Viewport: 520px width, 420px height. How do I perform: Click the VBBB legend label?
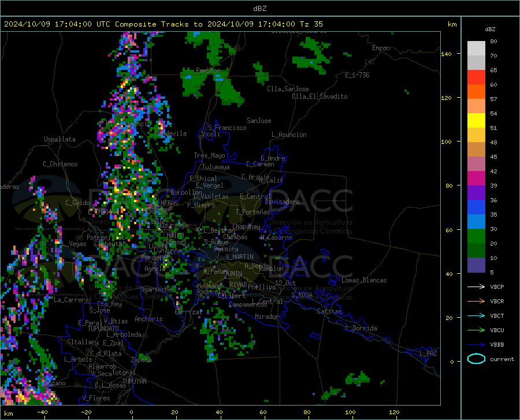[497, 345]
